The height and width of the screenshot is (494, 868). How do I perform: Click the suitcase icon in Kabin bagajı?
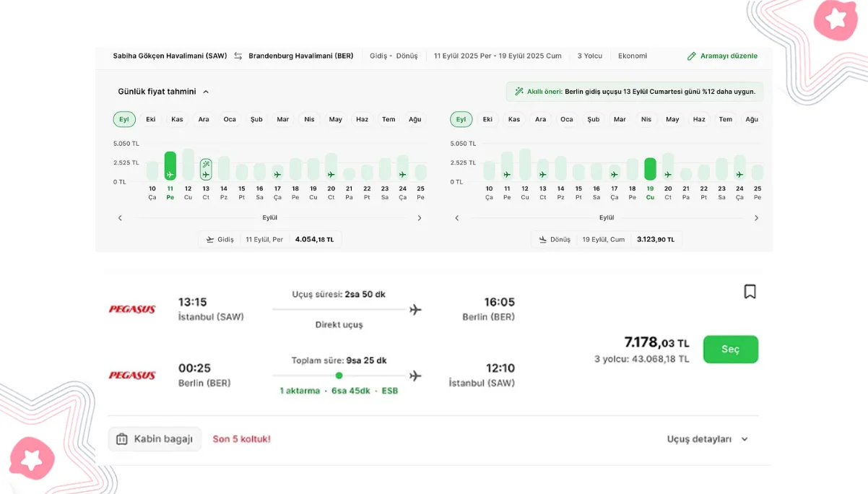point(122,439)
